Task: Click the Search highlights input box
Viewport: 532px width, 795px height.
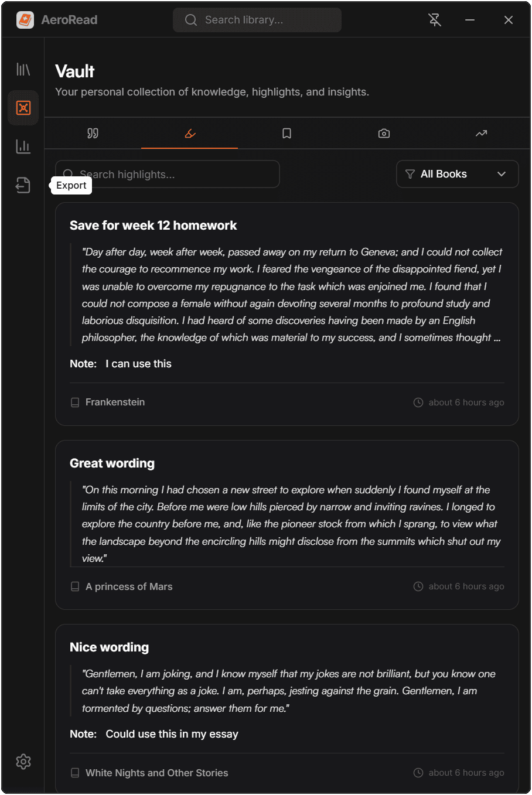Action: point(176,174)
